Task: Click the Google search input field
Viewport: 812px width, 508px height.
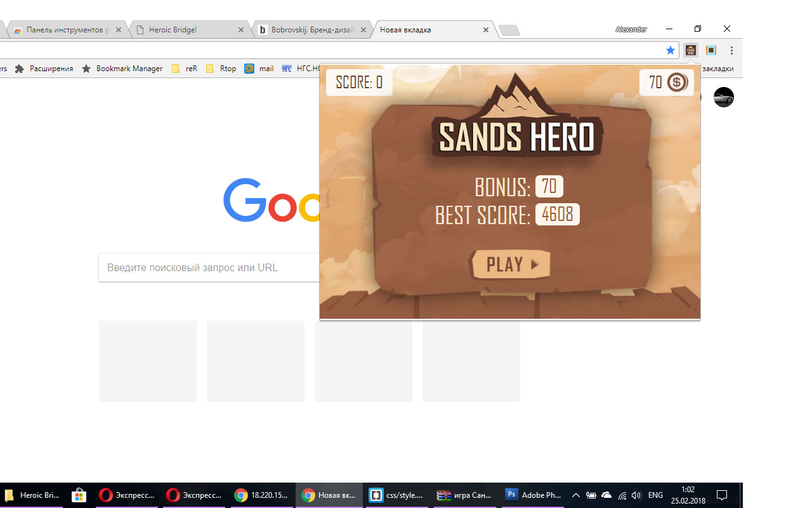Action: point(209,267)
